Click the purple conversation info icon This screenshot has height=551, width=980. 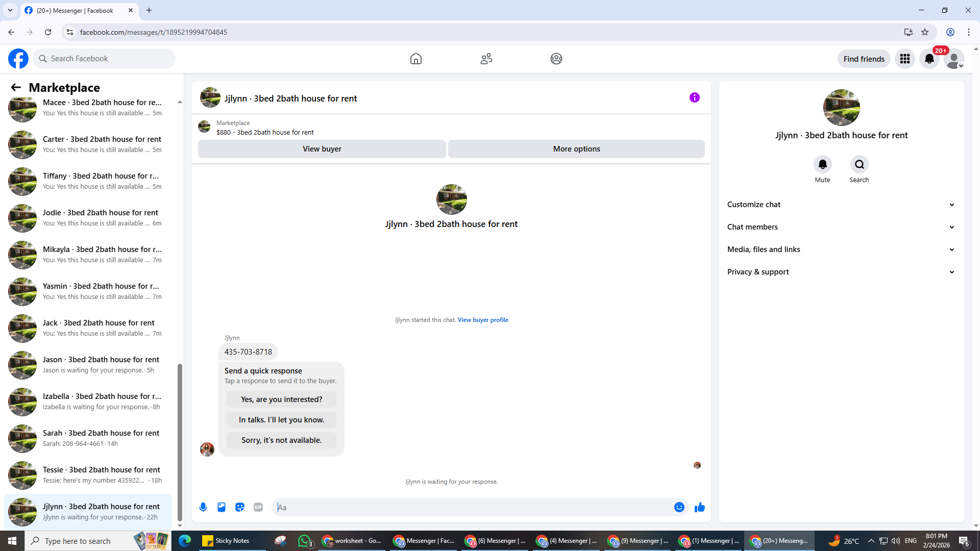tap(694, 97)
